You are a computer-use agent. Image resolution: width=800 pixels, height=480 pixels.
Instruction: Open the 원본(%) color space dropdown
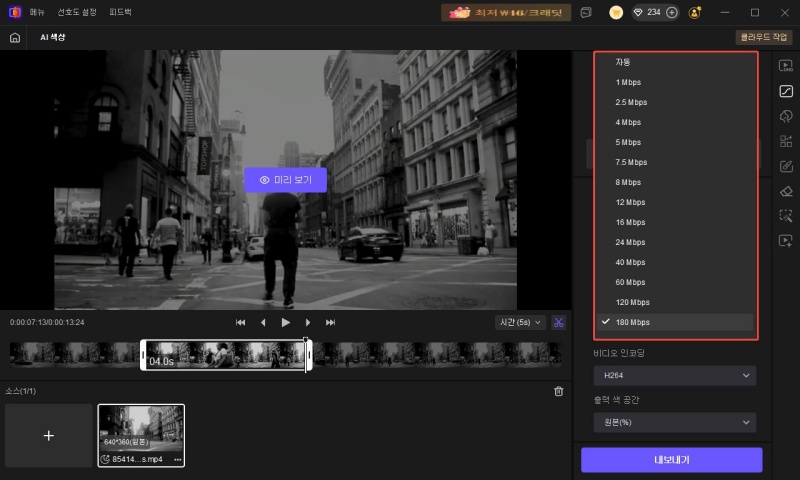(674, 422)
